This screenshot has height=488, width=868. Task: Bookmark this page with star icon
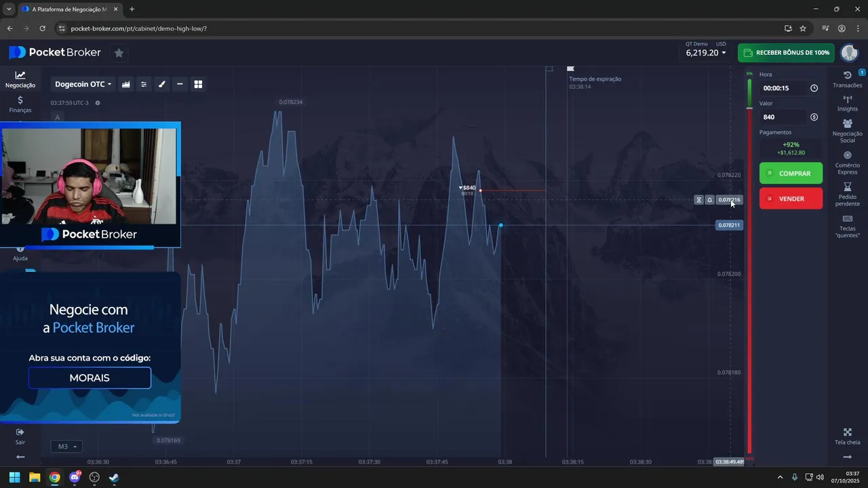[803, 28]
